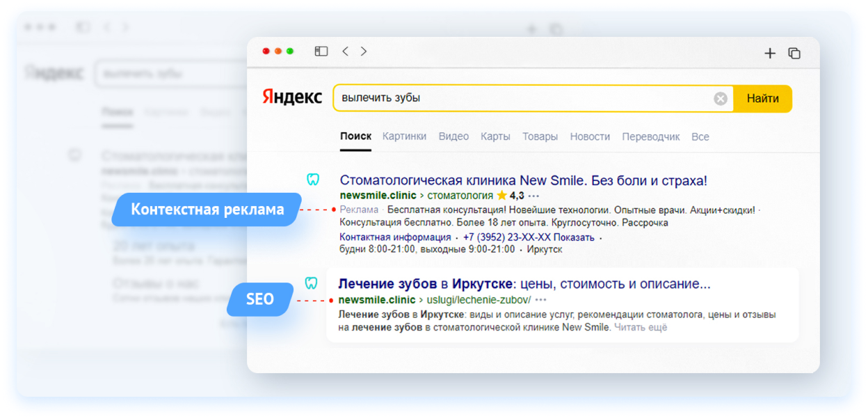Go forward using the browser forward arrow
This screenshot has height=419, width=868.
pos(364,52)
